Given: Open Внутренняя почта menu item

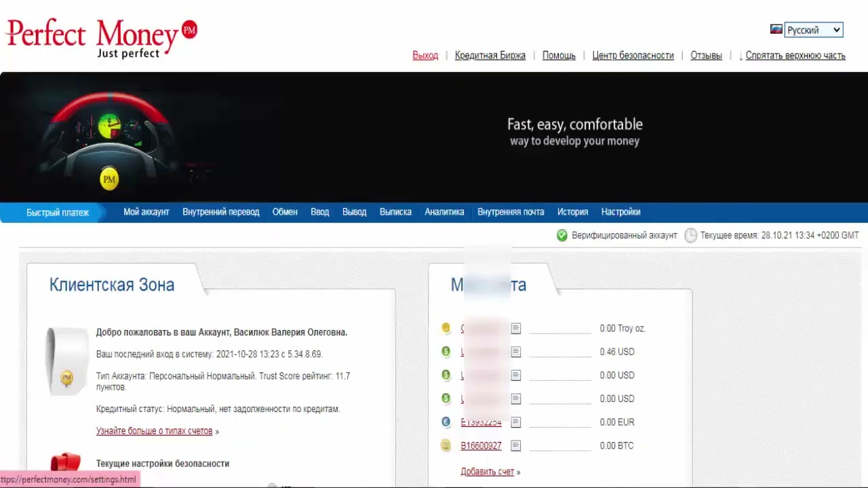Looking at the screenshot, I should point(511,212).
